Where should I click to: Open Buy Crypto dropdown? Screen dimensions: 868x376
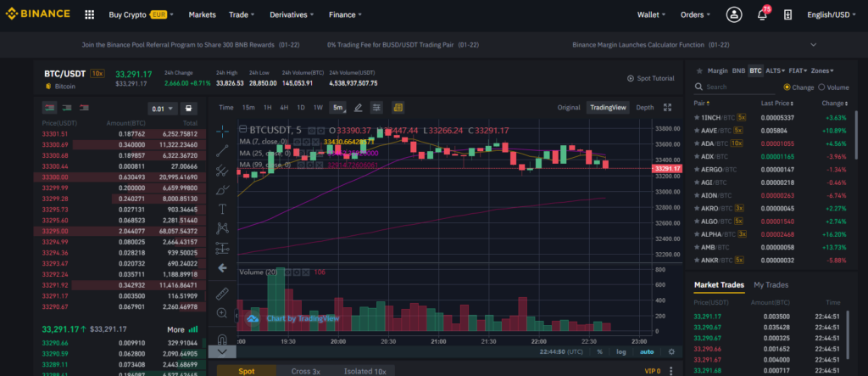(x=142, y=14)
